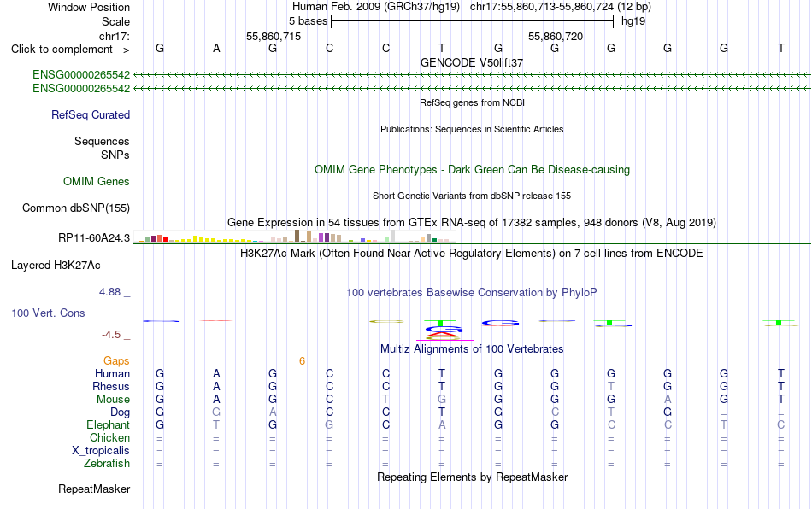Select the X_tropicalis species row label
Viewport: 812px width, 509px height.
(x=101, y=451)
